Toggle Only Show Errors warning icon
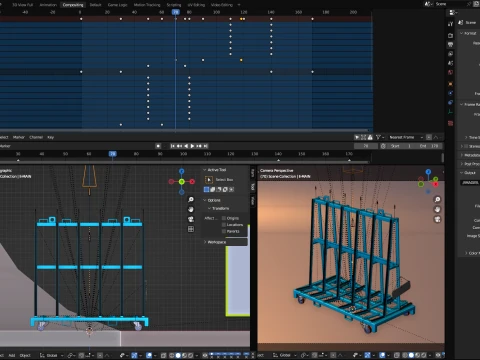Image resolution: width=480 pixels, height=360 pixels. tap(370, 137)
